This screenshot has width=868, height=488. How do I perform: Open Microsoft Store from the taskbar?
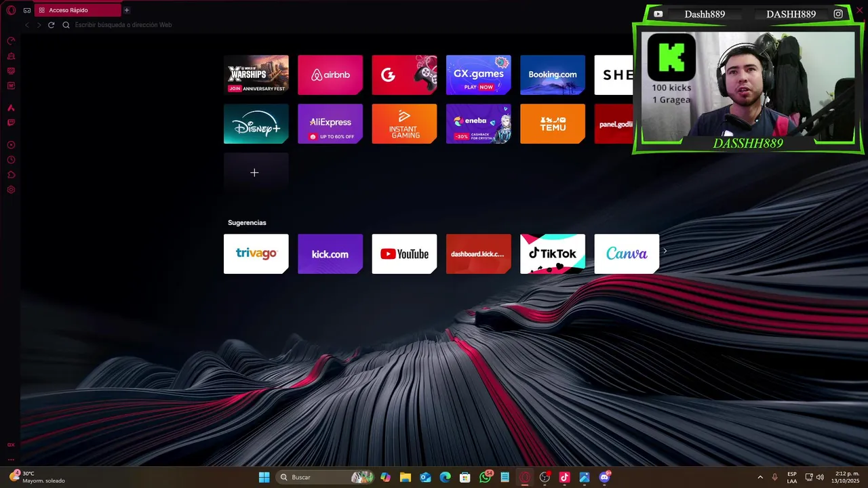click(x=465, y=477)
